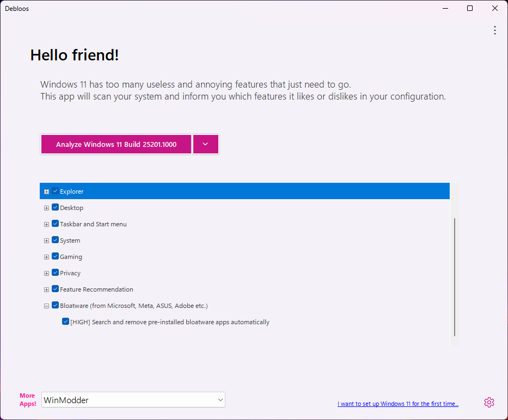Open dropdown arrow next to Analyze button
The image size is (508, 420).
(x=205, y=145)
